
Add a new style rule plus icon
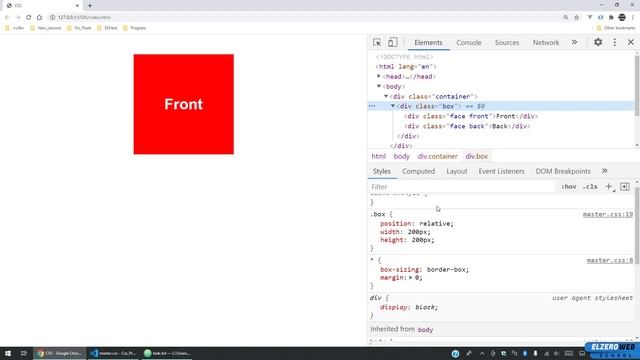pos(609,187)
